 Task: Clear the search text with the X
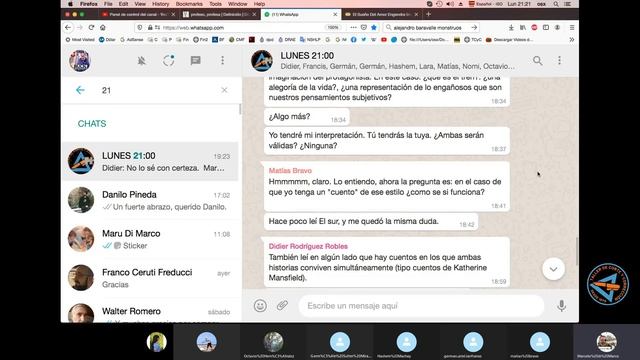pos(224,90)
